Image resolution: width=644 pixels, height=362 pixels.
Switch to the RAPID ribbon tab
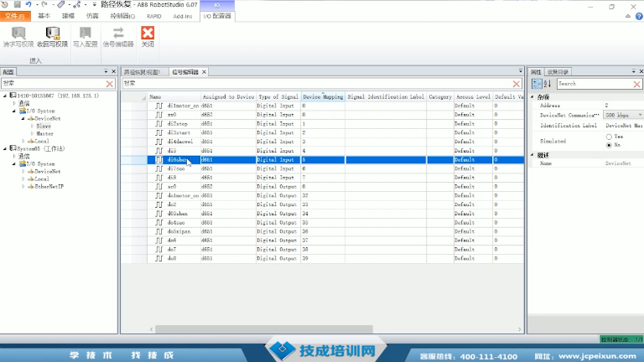pos(154,17)
